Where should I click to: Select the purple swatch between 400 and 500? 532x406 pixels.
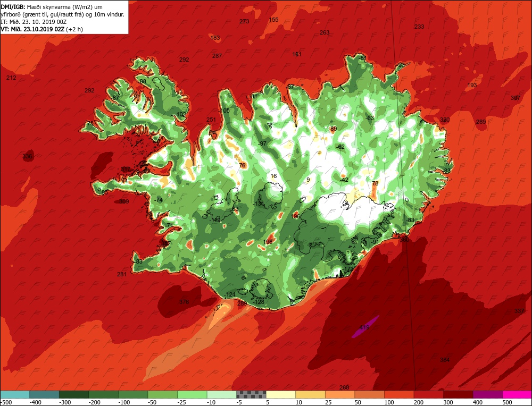tap(487, 394)
